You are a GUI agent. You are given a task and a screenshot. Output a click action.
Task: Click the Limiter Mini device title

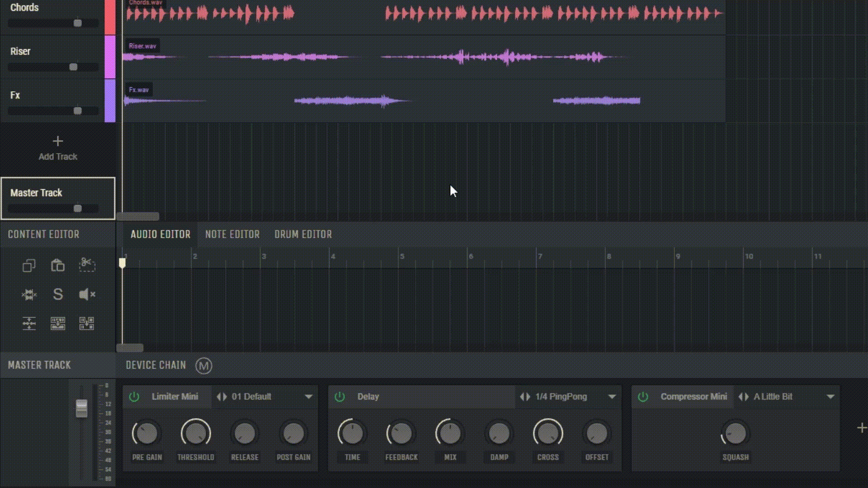click(175, 397)
